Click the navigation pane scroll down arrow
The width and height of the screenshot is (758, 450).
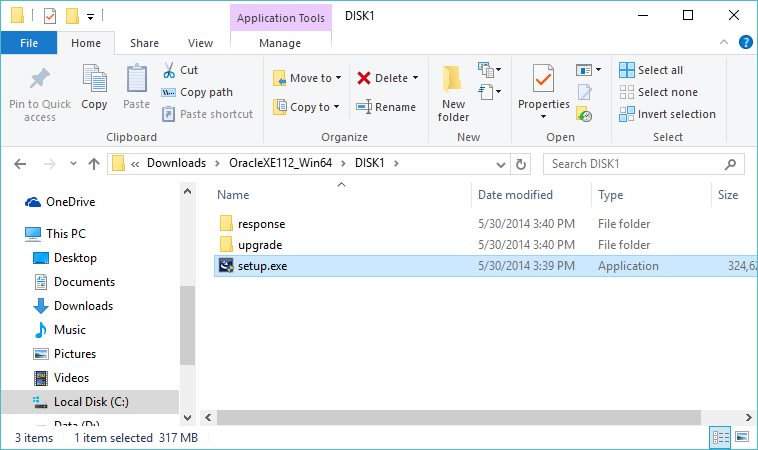(x=188, y=417)
